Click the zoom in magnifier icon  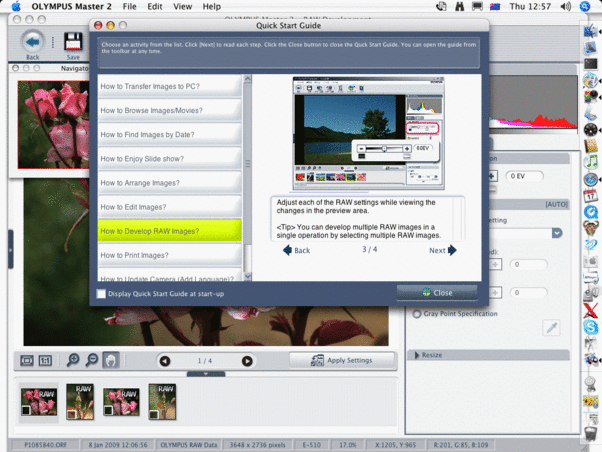click(73, 361)
